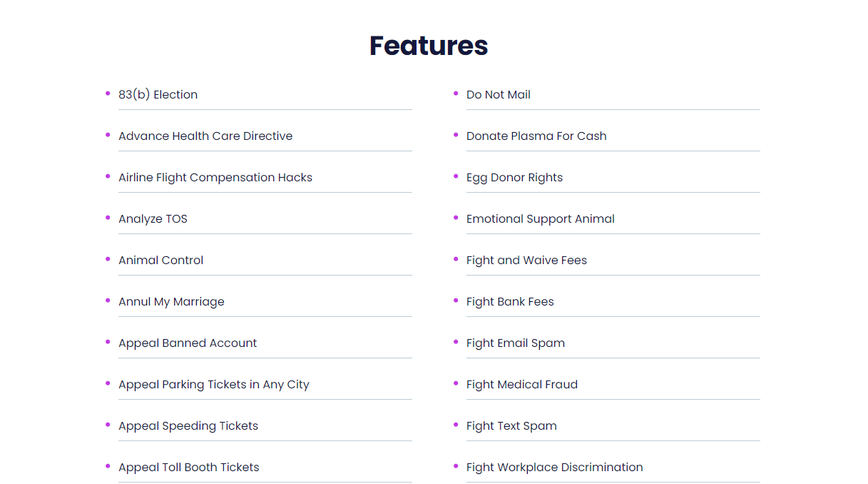Select Fight Workplace Discrimination link
The width and height of the screenshot is (868, 484).
click(x=555, y=467)
